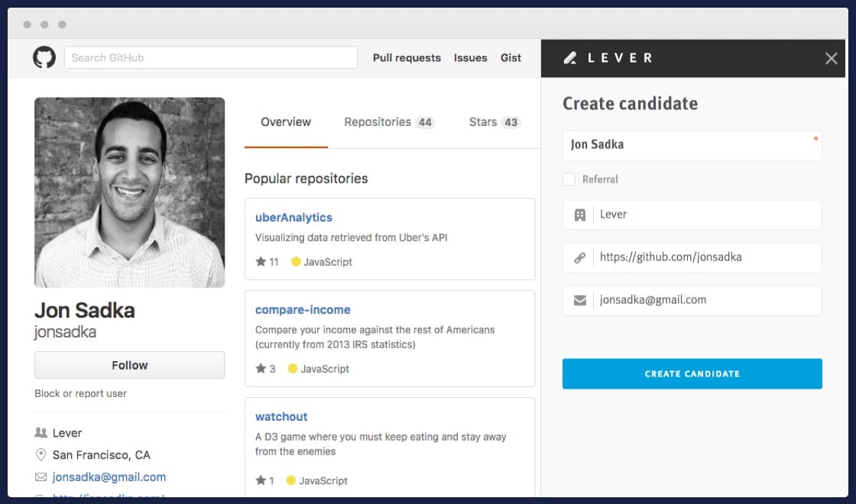
Task: Open Pull requests in the GitHub header
Action: click(x=407, y=58)
